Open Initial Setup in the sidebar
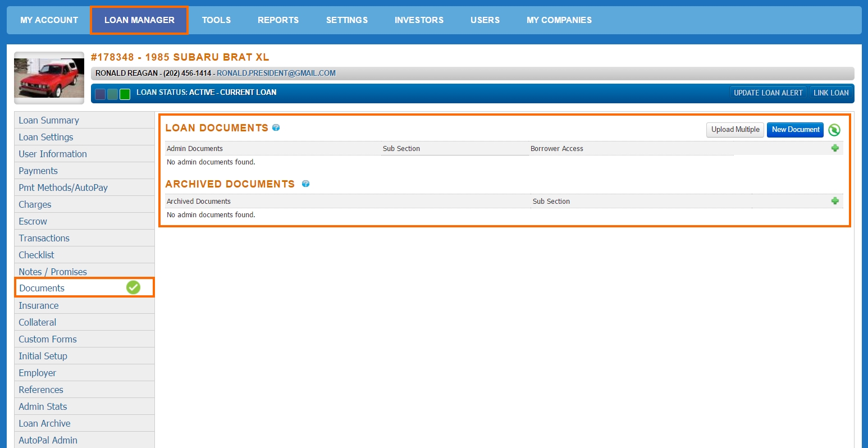 point(84,356)
